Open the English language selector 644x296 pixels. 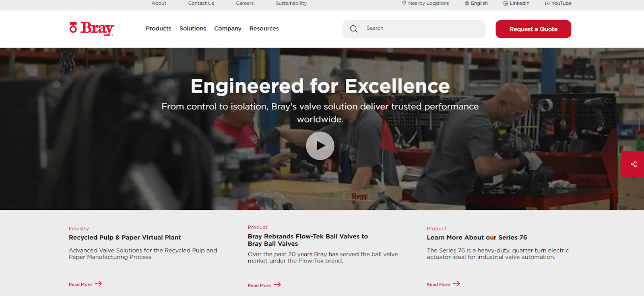pyautogui.click(x=479, y=3)
